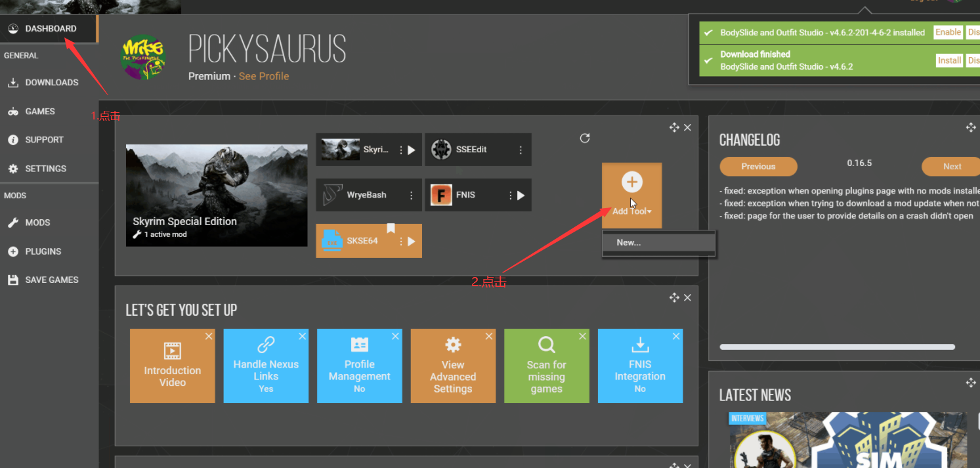Open the Dashboard page
Viewport: 980px width, 468px height.
coord(49,29)
